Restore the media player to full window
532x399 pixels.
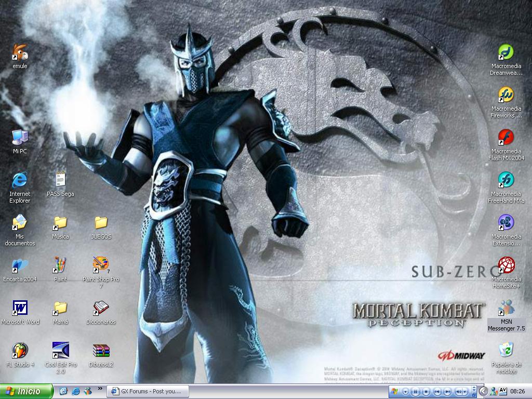point(474,394)
